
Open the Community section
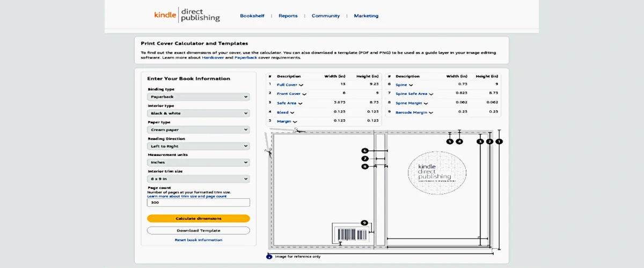point(326,16)
